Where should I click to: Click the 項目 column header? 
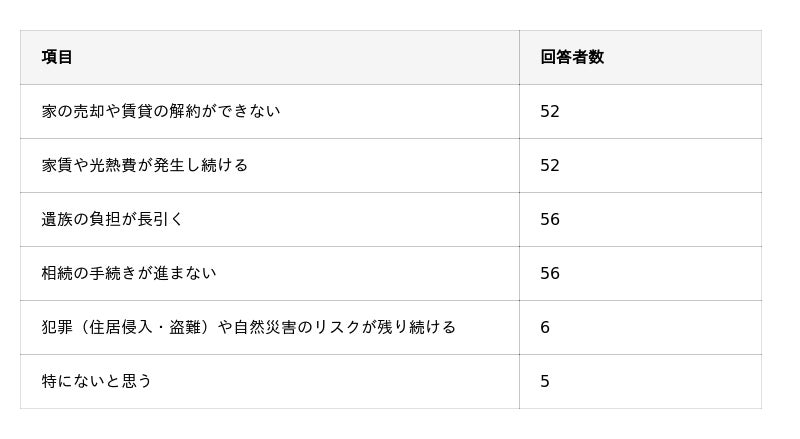[x=57, y=57]
